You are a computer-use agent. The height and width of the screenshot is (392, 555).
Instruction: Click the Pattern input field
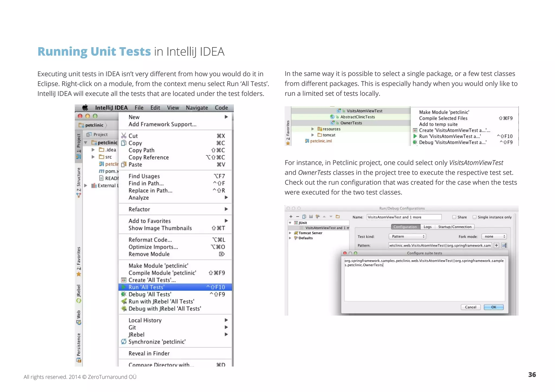(440, 245)
